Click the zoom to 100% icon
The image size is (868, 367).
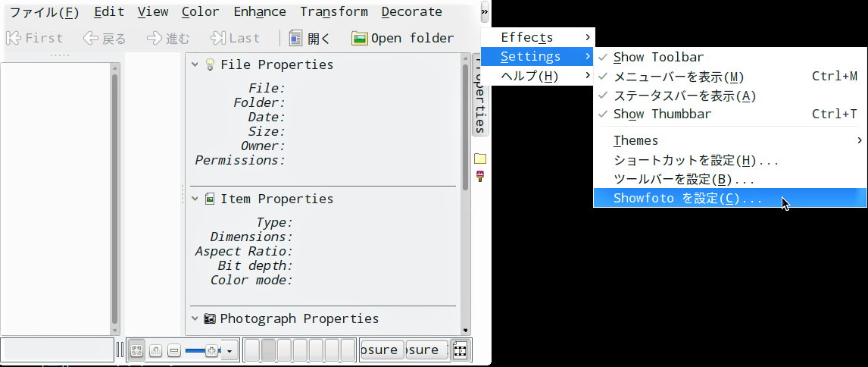click(x=155, y=350)
